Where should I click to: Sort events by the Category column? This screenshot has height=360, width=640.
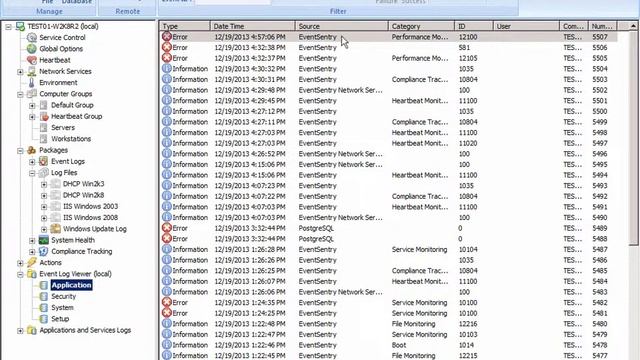421,26
